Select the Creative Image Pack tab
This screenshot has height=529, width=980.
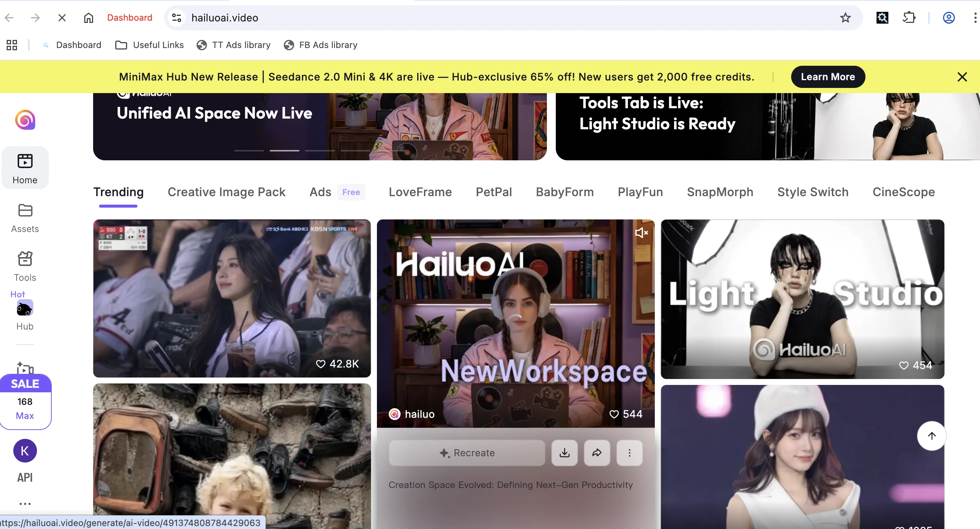tap(227, 192)
